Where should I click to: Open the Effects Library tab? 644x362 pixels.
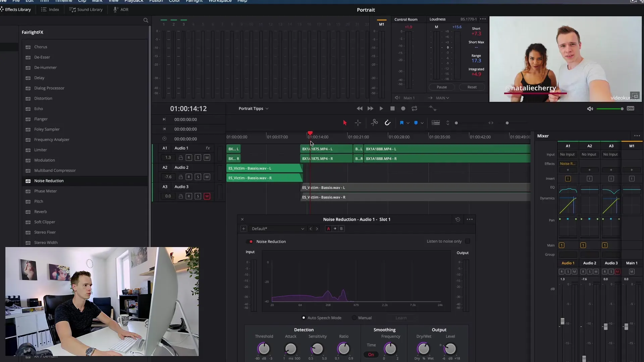pyautogui.click(x=16, y=9)
